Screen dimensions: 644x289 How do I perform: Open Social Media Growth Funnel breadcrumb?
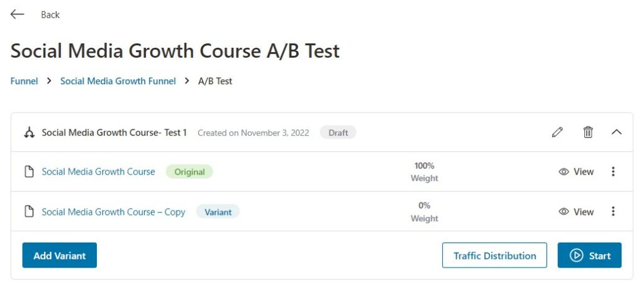tap(118, 81)
